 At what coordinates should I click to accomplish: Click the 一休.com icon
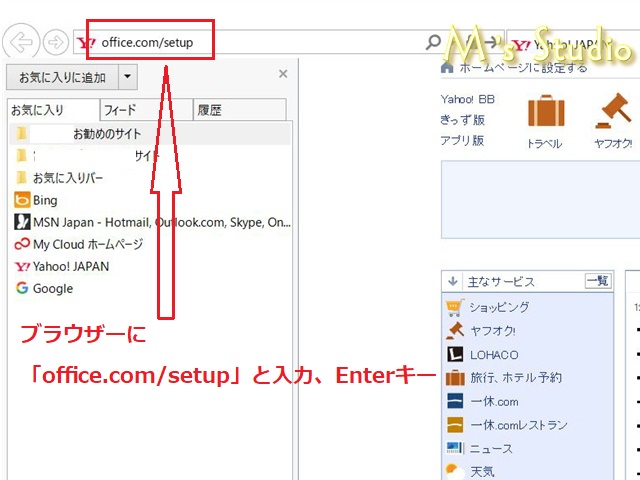pyautogui.click(x=455, y=401)
